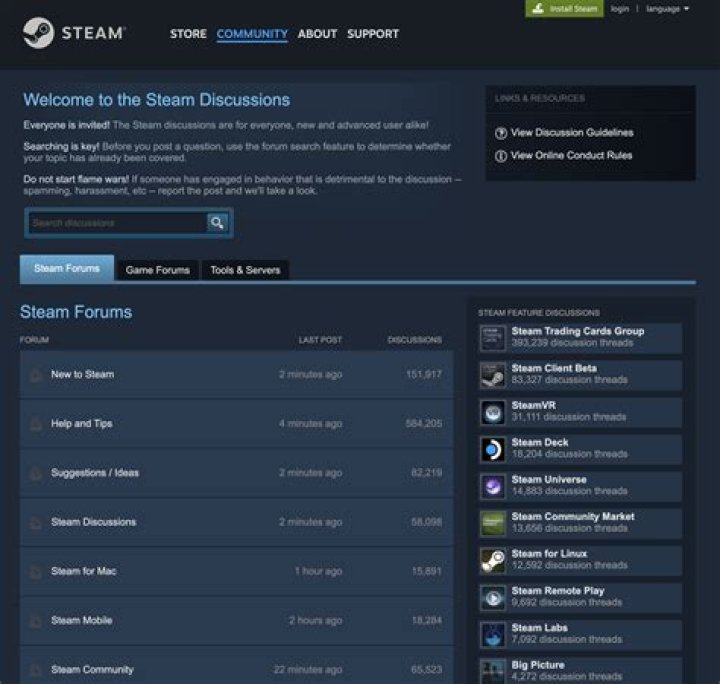
Task: Click the Steam Deck group icon
Action: tap(493, 449)
